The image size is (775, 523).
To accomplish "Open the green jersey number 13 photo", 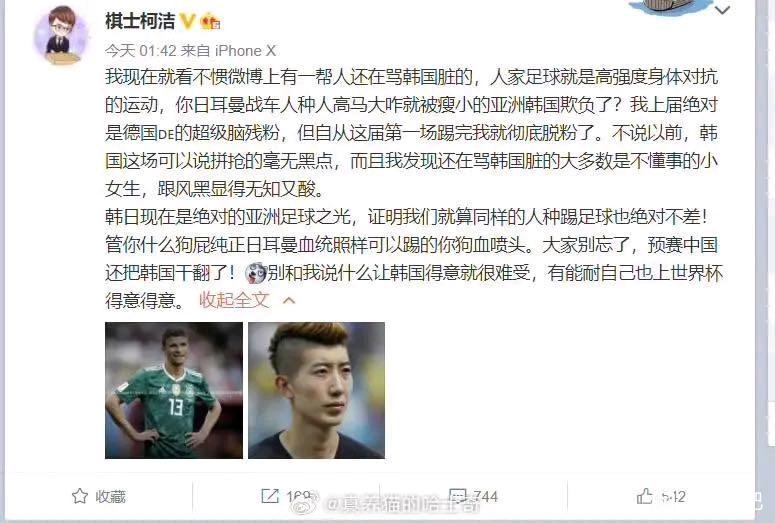I will point(174,391).
